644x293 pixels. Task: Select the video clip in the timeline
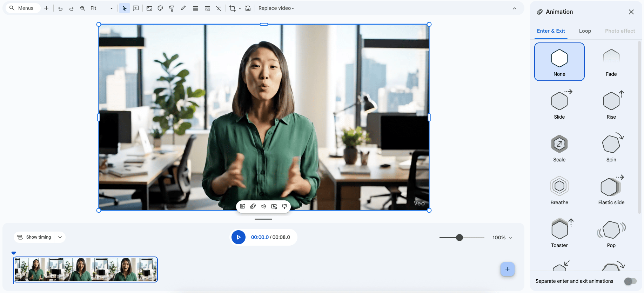86,269
